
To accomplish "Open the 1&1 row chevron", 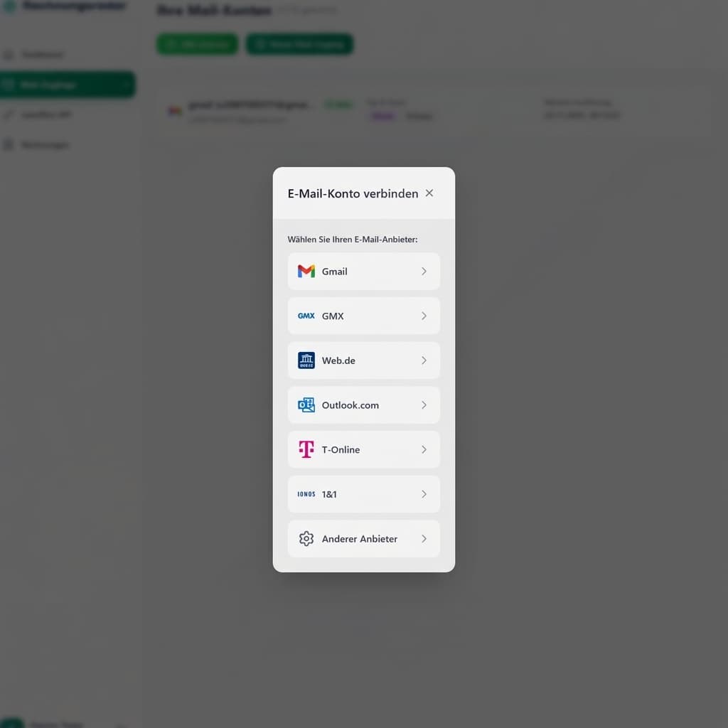I will click(424, 494).
